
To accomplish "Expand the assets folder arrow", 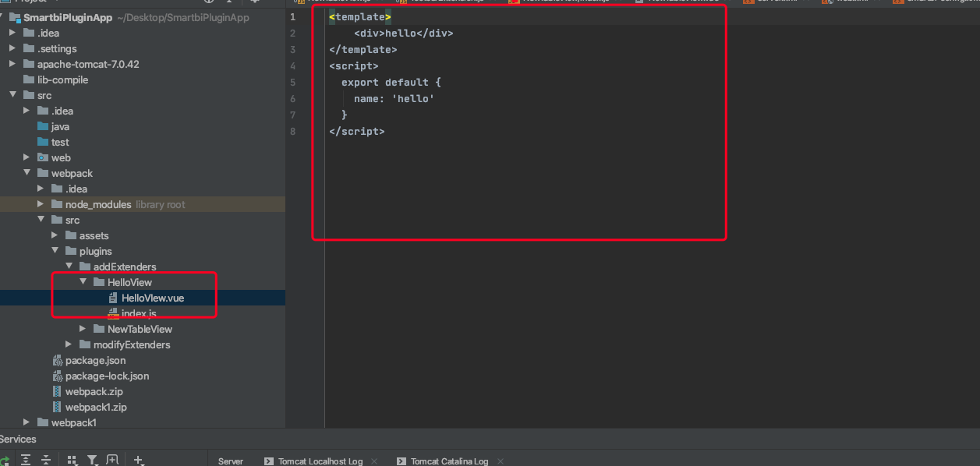I will (x=55, y=235).
